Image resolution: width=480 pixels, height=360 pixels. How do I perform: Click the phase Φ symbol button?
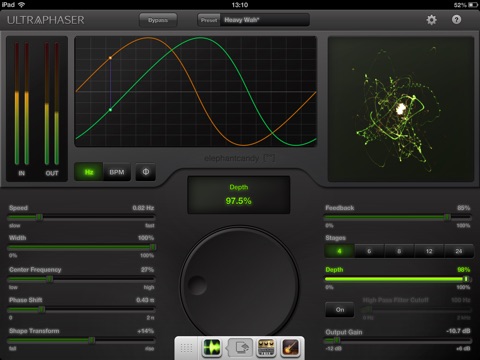146,172
